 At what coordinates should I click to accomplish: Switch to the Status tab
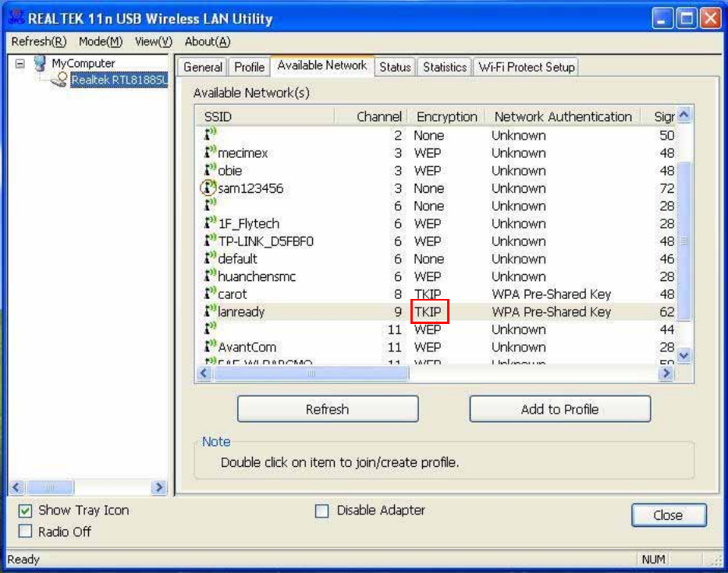coord(395,67)
